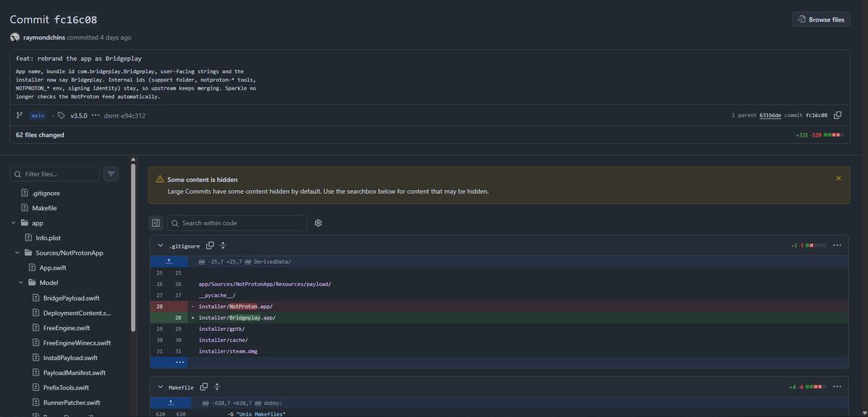Collapse the Sources/NotProtonApp folder

17,253
